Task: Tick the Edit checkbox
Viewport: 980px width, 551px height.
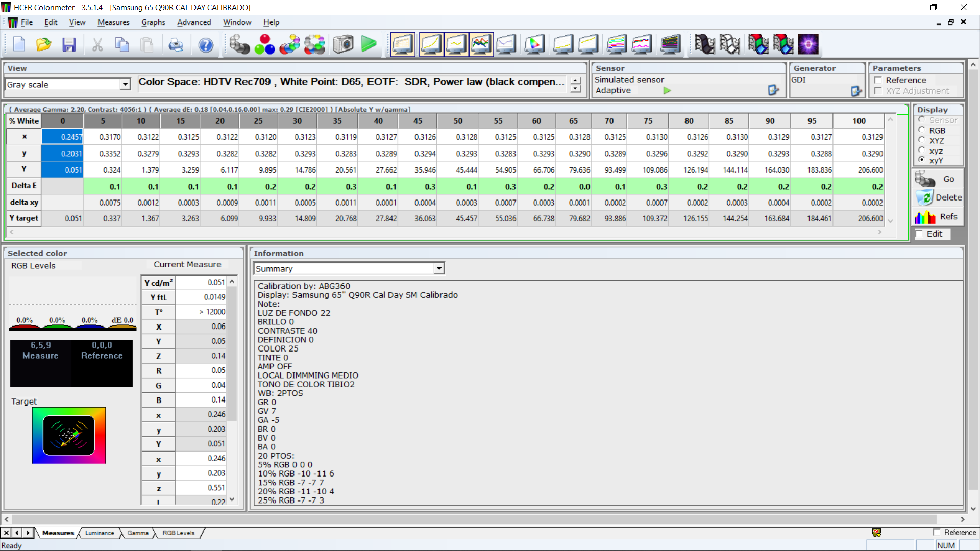Action: coord(920,234)
